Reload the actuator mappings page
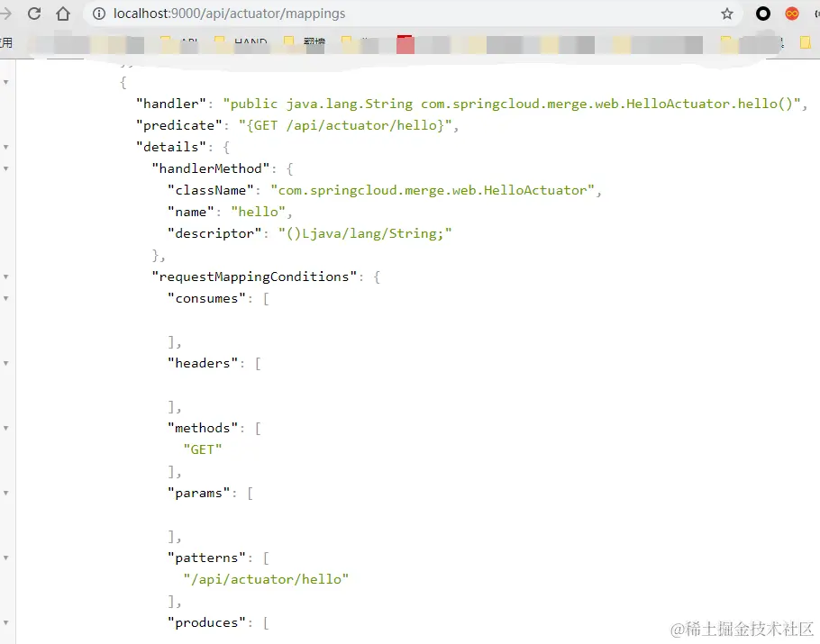The height and width of the screenshot is (644, 820). [x=34, y=14]
